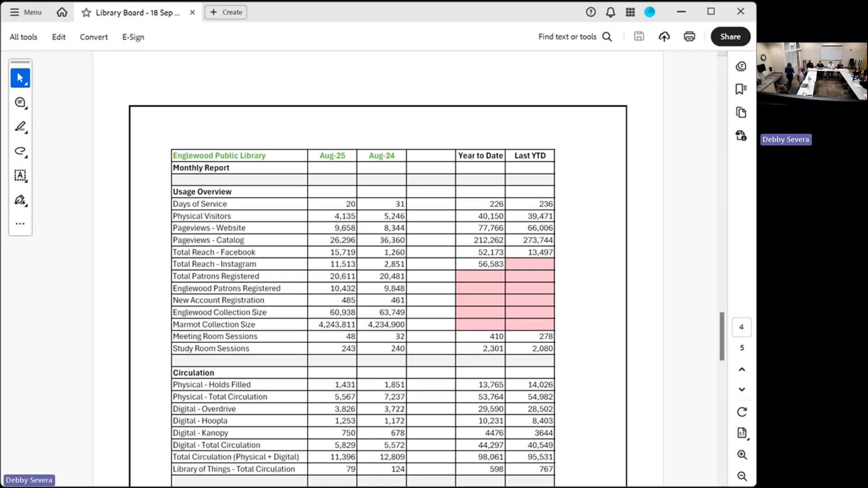Select the freehand draw tool
868x488 pixels.
pos(20,151)
